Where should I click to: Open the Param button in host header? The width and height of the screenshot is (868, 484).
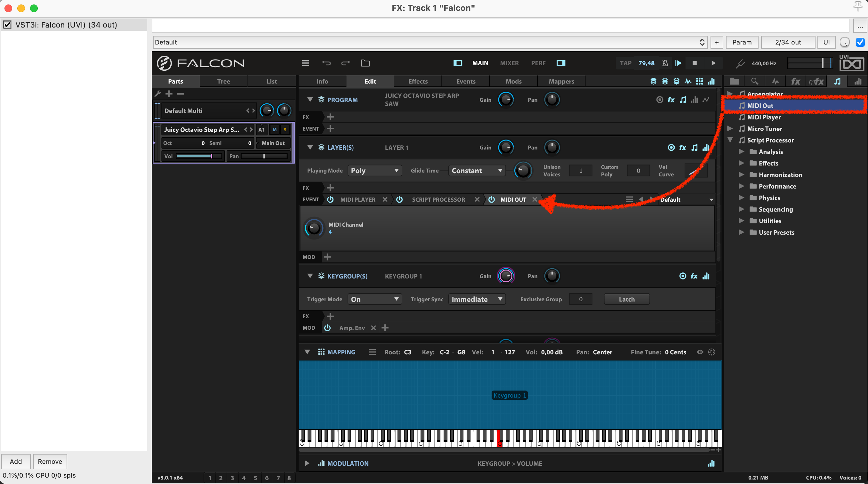pos(742,42)
